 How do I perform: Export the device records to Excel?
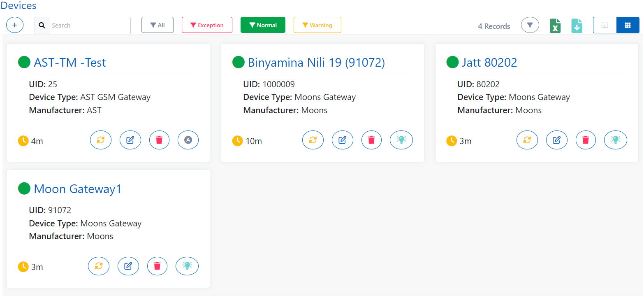point(555,25)
